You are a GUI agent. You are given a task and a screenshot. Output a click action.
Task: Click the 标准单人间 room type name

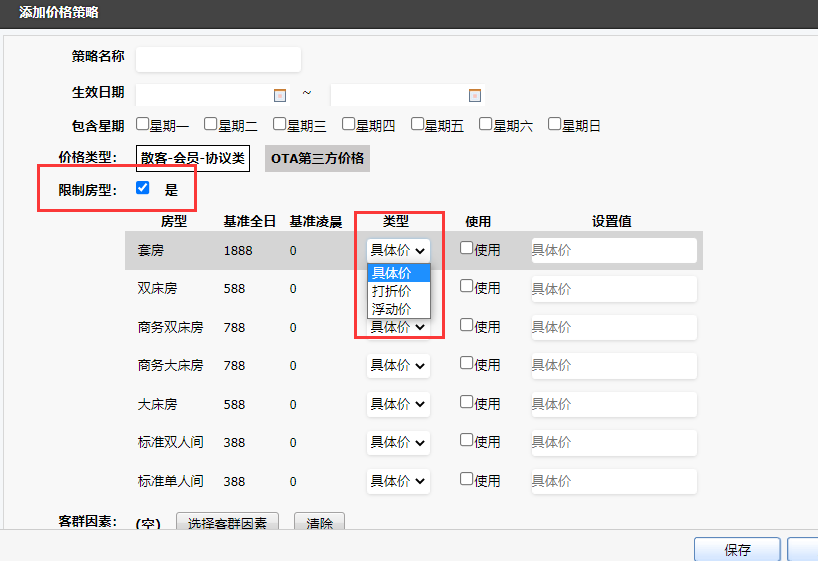pos(171,481)
